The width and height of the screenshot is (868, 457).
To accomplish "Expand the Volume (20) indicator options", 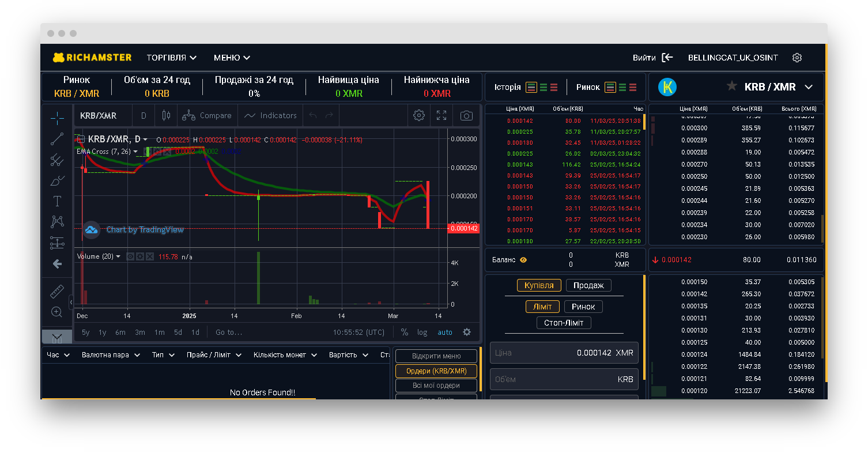I will (118, 256).
